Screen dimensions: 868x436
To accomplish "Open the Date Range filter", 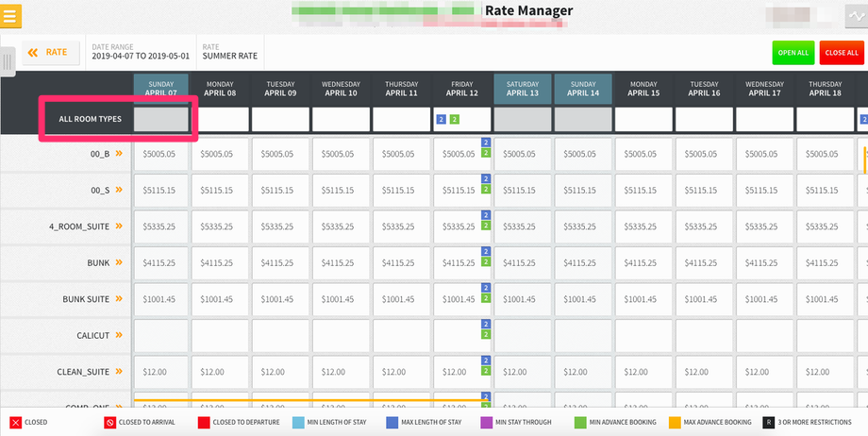I will pos(141,52).
